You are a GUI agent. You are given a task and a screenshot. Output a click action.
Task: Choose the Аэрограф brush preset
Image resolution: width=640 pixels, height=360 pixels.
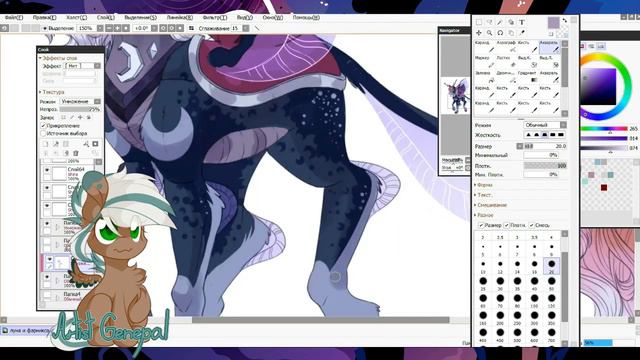[506, 47]
